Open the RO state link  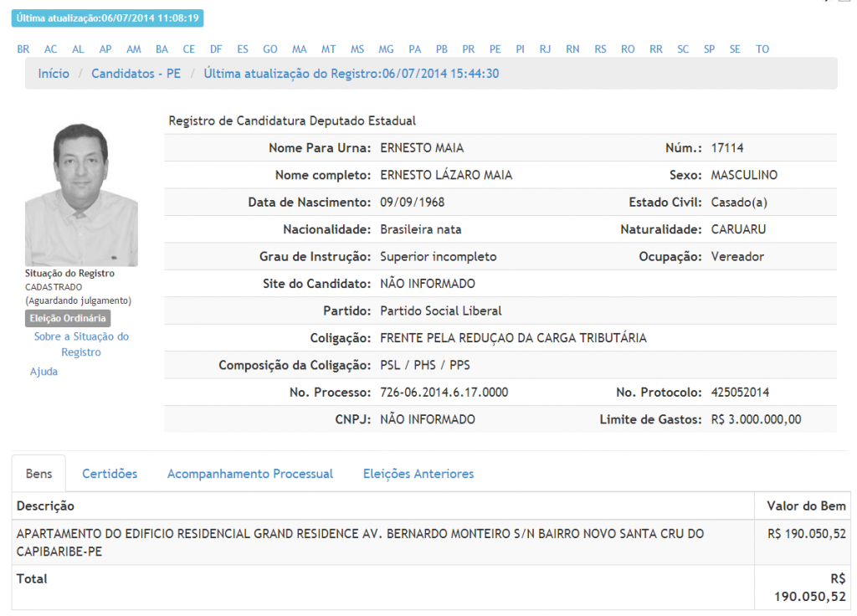tap(628, 49)
